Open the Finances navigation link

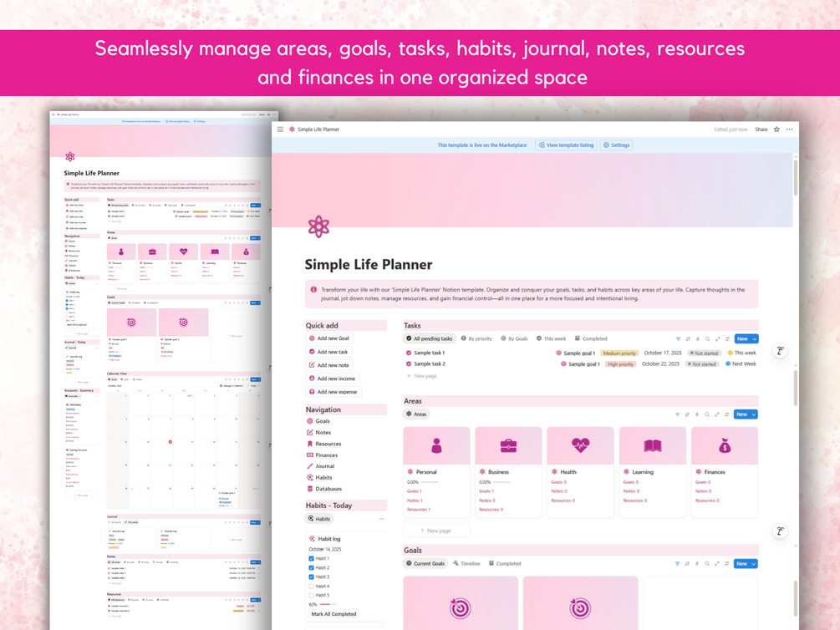322,455
